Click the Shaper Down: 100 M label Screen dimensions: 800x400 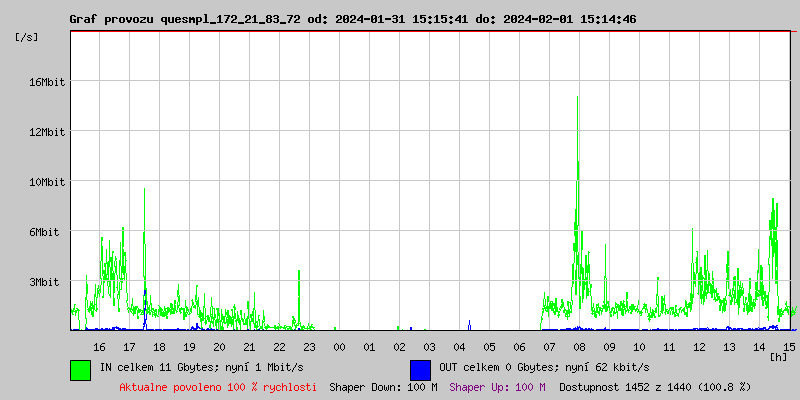383,386
